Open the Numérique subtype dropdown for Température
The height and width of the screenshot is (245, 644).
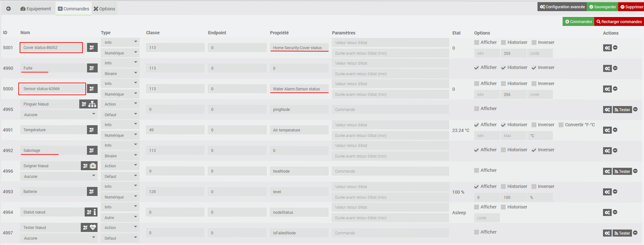(120, 135)
